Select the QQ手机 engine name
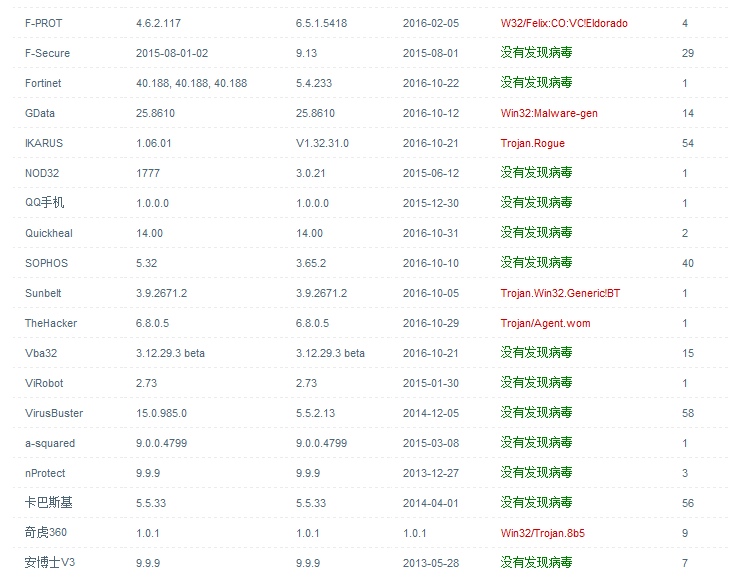Screen dimensions: 731x570 point(45,203)
